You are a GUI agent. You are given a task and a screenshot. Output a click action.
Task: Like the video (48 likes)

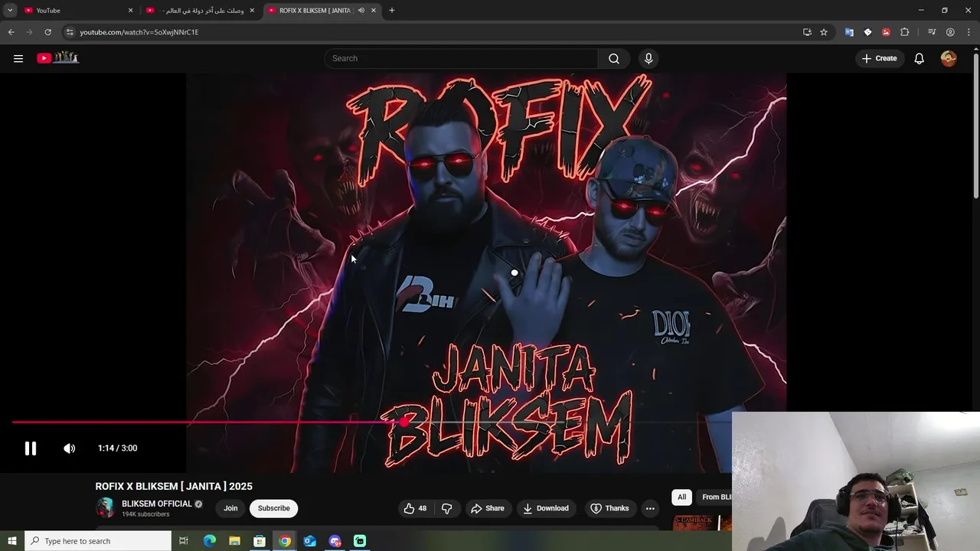pos(415,508)
